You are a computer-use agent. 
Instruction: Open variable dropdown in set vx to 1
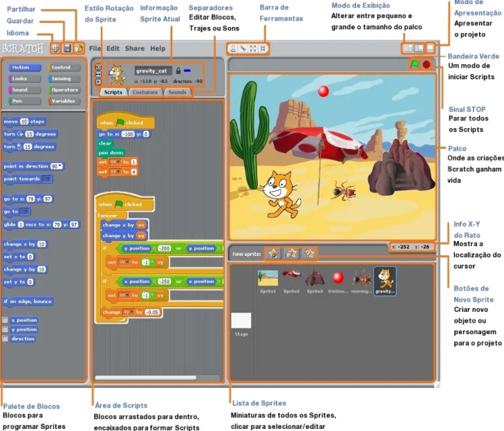click(x=115, y=162)
